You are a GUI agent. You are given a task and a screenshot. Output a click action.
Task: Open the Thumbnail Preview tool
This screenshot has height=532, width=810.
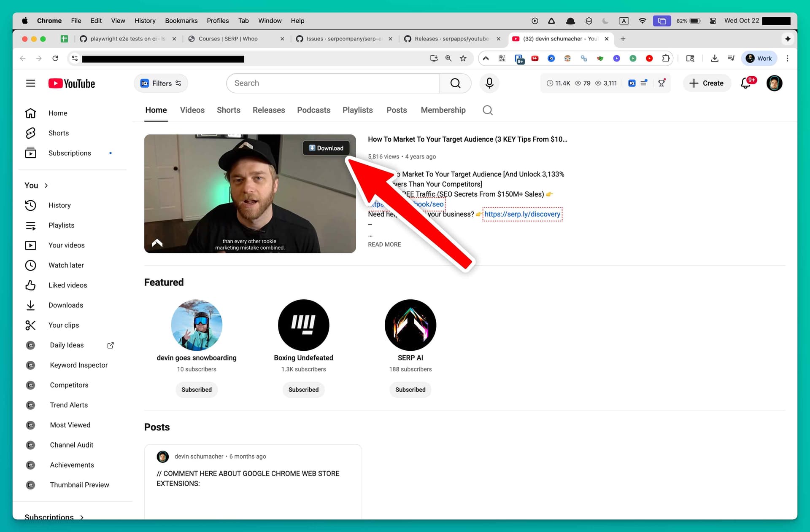coord(79,484)
